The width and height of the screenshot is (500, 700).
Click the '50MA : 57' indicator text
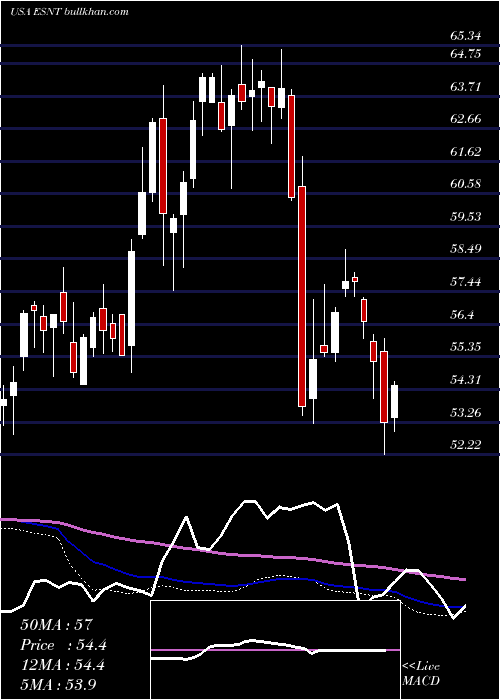tap(56, 625)
